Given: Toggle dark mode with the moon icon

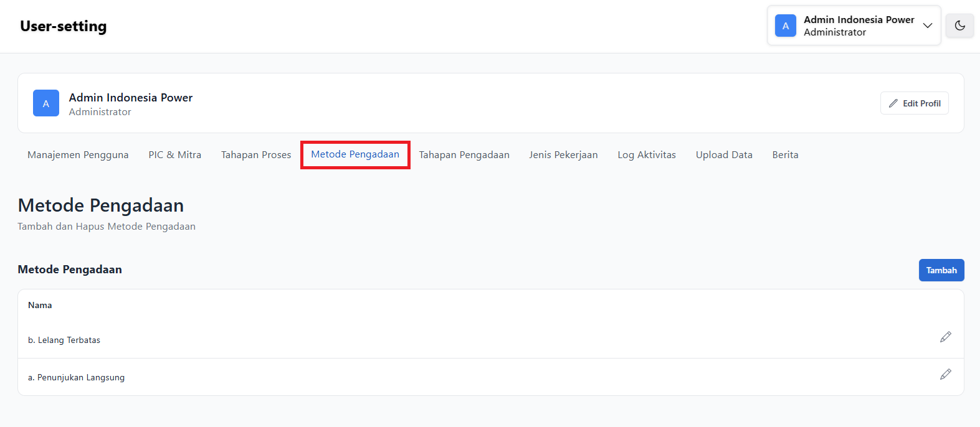Looking at the screenshot, I should [959, 26].
